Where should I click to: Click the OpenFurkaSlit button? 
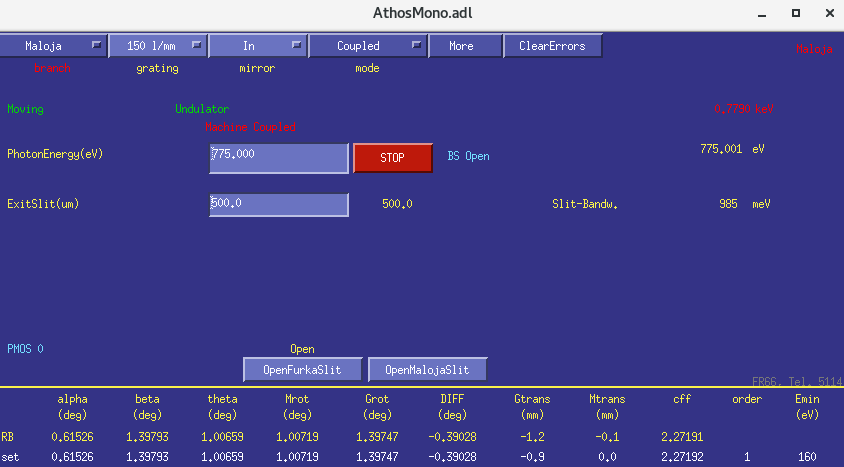(303, 370)
